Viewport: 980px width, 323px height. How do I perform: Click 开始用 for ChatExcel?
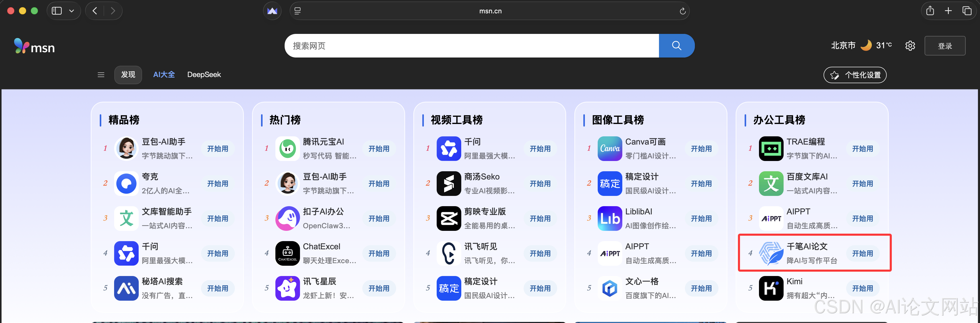(x=379, y=253)
